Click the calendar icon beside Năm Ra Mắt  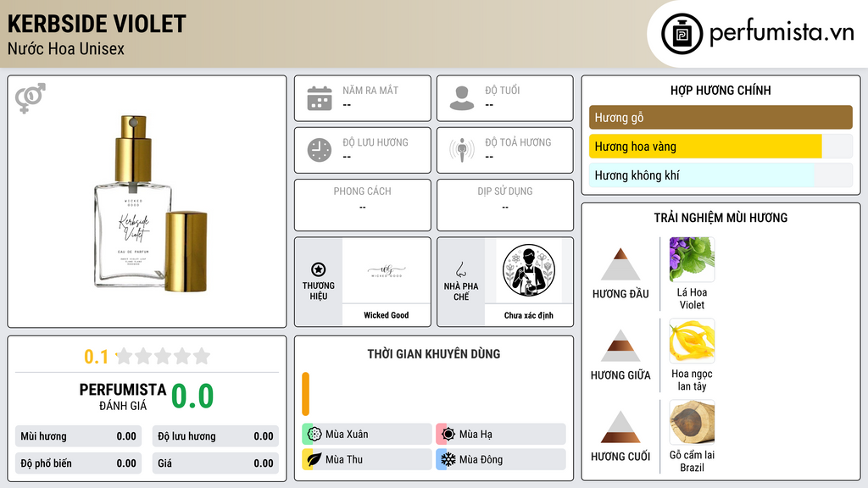click(320, 98)
